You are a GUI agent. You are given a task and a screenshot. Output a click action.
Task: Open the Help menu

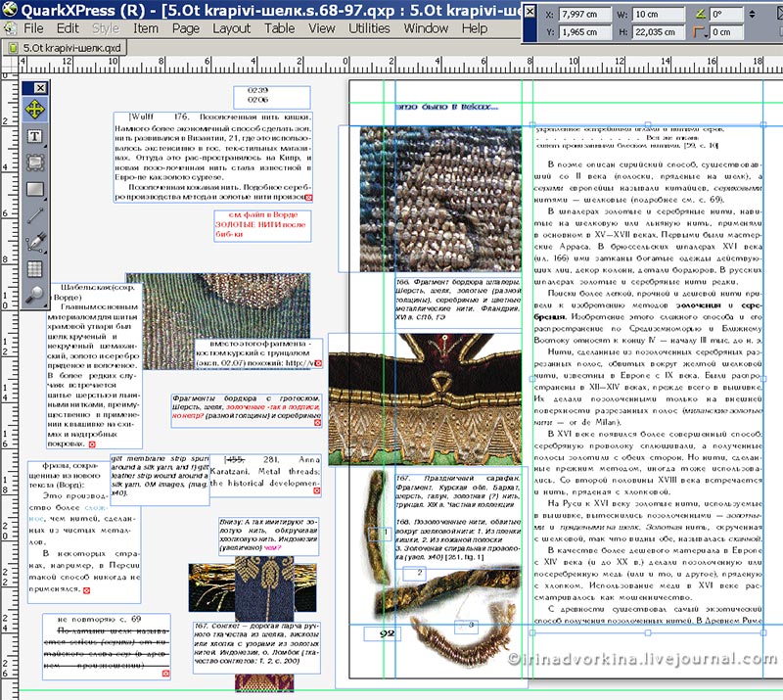pos(475,28)
